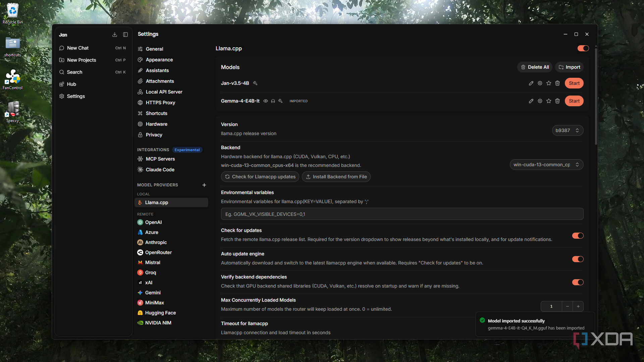Click the edit pencil icon for Jan-v3.5-4B

[531, 83]
